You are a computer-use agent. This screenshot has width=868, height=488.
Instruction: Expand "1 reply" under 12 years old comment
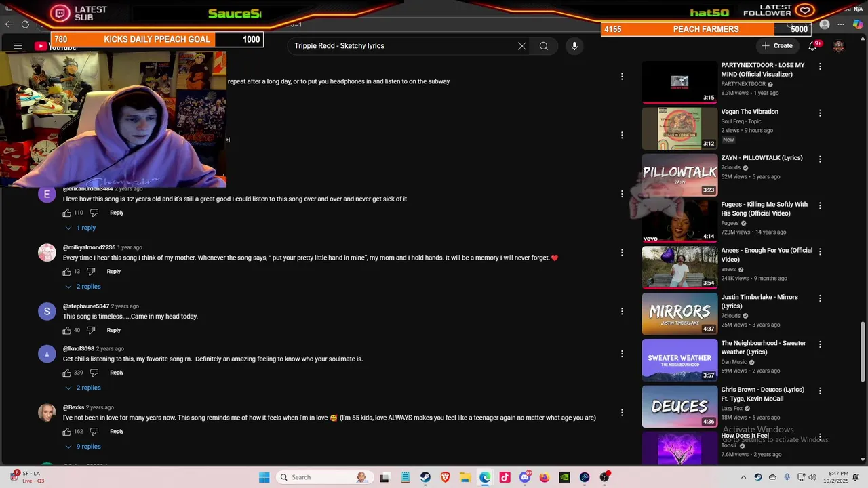click(x=81, y=228)
